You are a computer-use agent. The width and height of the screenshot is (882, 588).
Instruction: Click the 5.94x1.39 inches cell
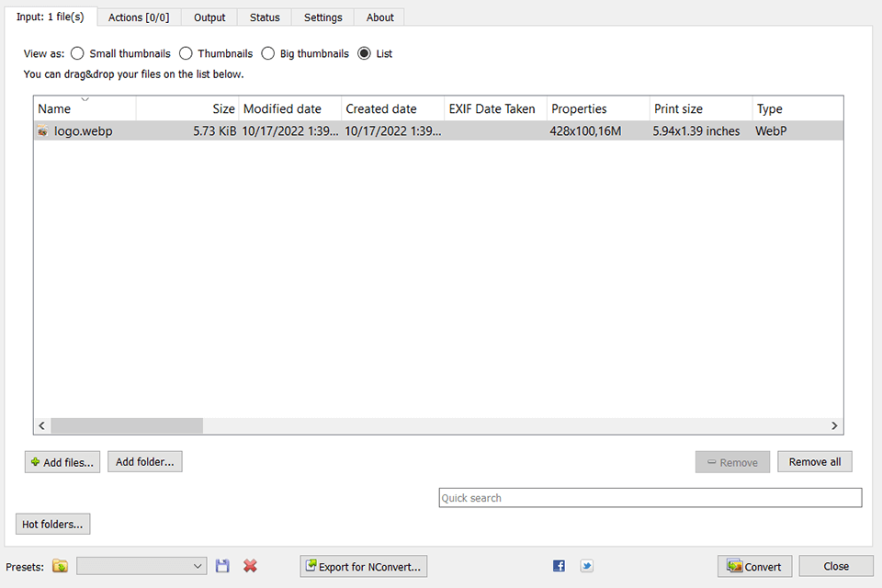pos(696,131)
